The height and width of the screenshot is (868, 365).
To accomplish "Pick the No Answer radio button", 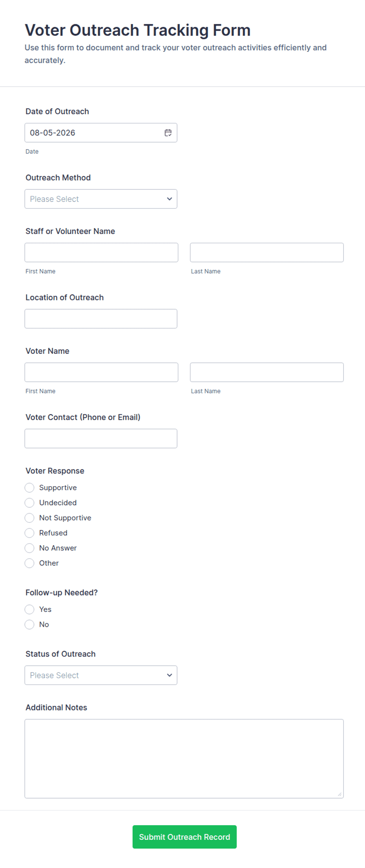I will tap(29, 548).
